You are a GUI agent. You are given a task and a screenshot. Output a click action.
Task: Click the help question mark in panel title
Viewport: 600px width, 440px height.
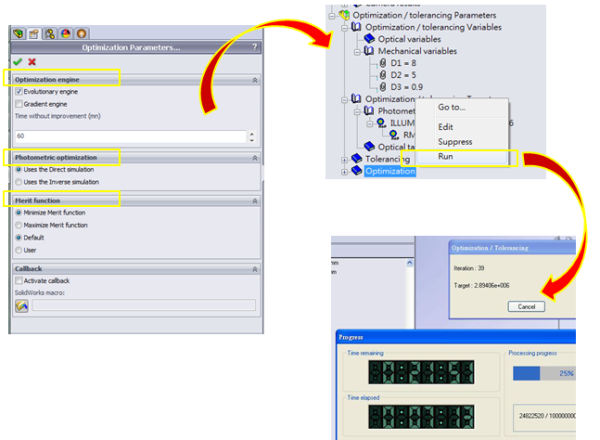click(254, 47)
